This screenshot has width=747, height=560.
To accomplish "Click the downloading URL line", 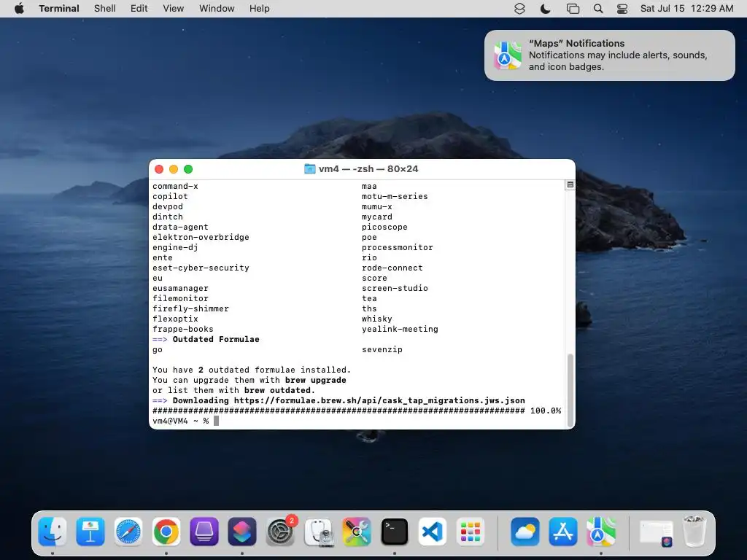I will 338,400.
